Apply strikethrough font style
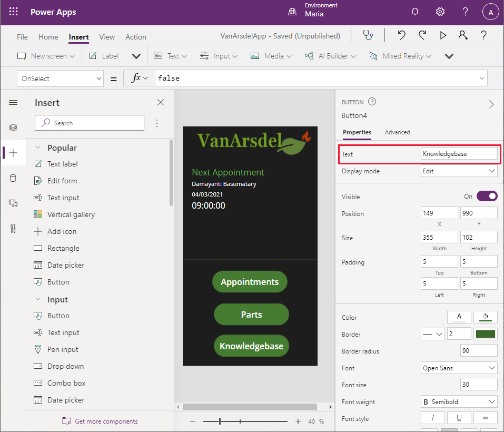504x432 pixels. tap(486, 418)
